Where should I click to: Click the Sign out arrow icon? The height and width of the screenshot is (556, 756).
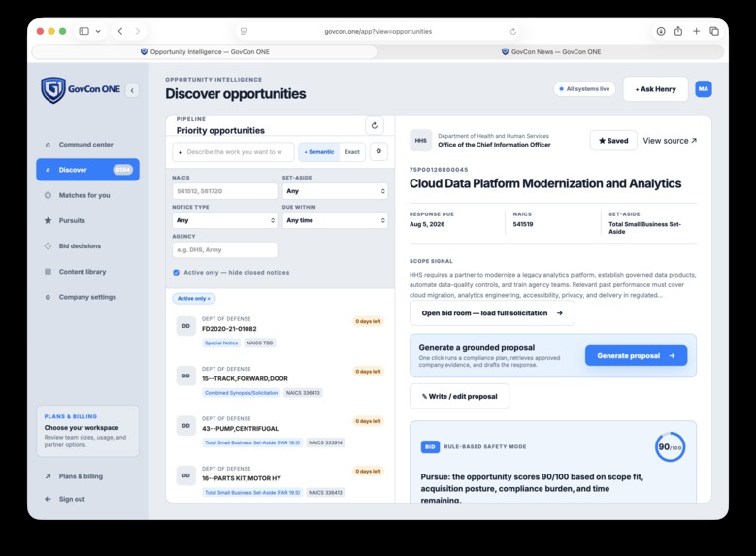[48, 499]
